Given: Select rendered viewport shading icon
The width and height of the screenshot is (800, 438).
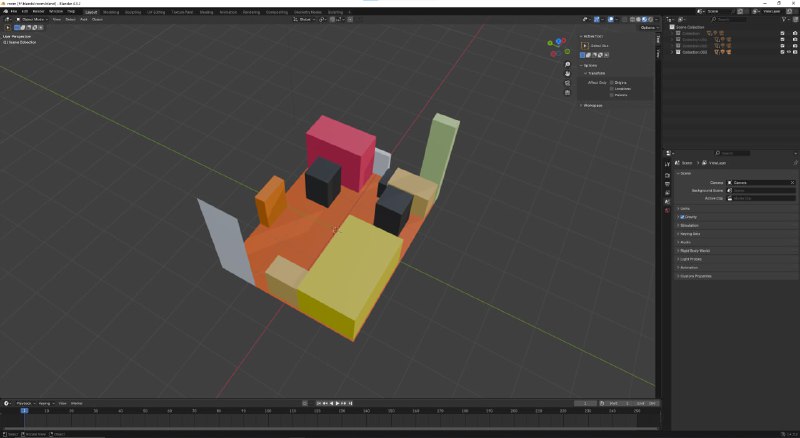Looking at the screenshot, I should coord(651,19).
